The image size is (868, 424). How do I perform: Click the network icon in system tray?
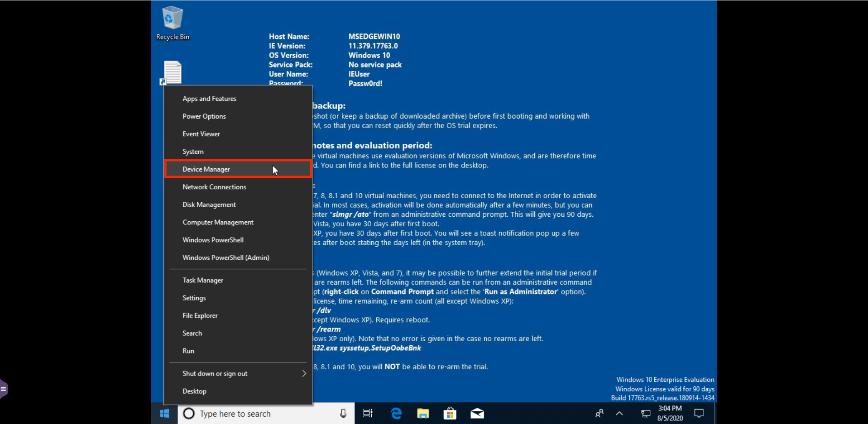[x=646, y=414]
